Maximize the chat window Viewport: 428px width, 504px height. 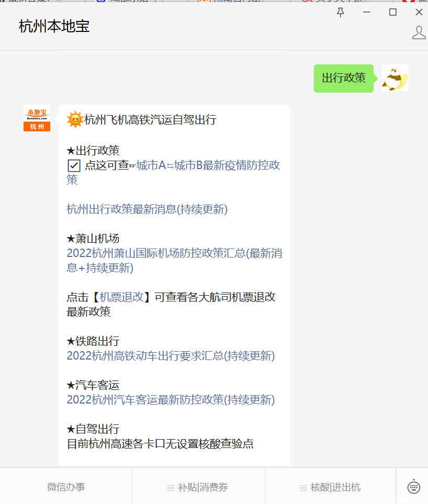(392, 12)
